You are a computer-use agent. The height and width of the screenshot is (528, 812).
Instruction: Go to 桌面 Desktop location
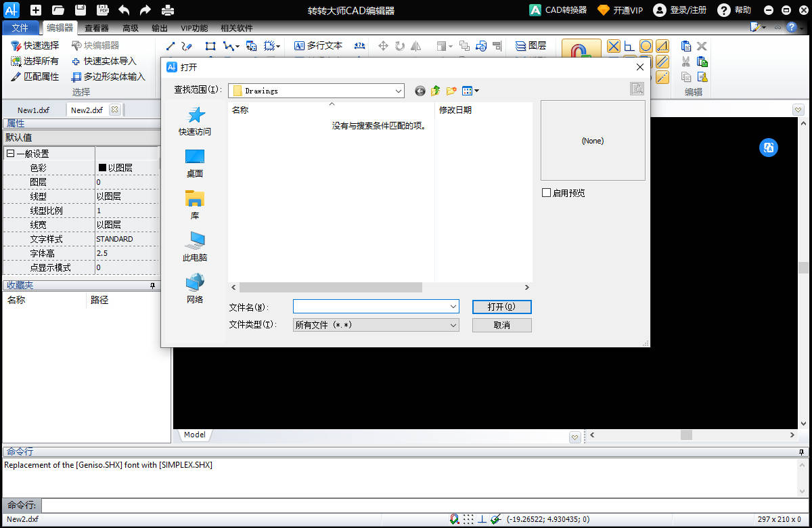click(x=195, y=163)
